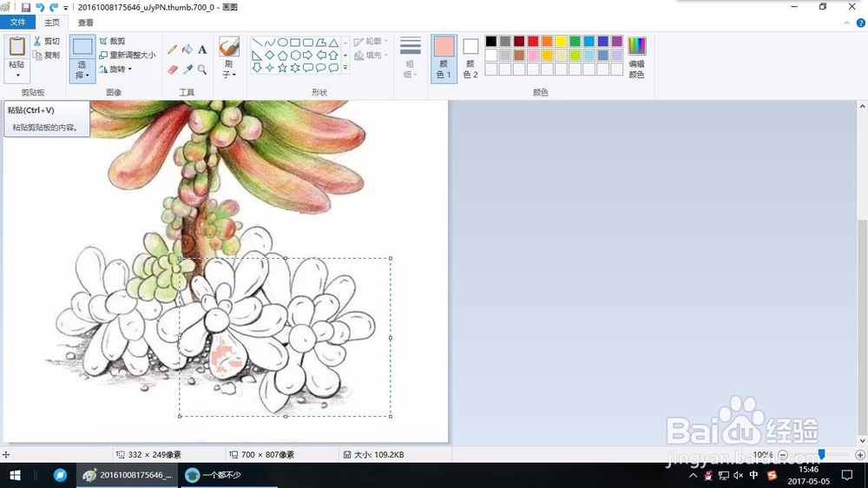Open the Windows Start menu
Image resolution: width=868 pixels, height=488 pixels.
click(15, 475)
